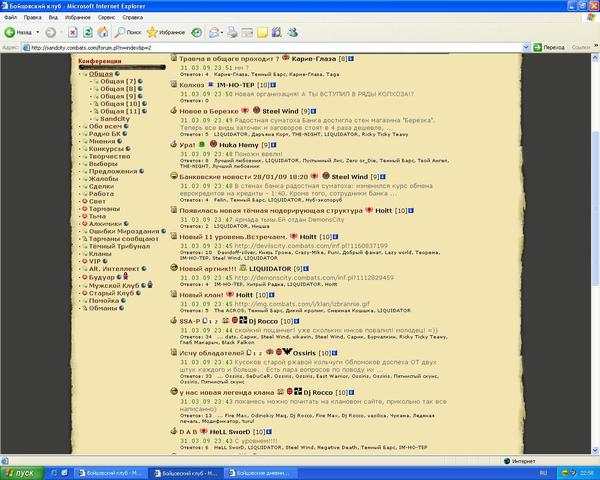The image size is (600, 480).
Task: Print page using printer icon
Action: [232, 33]
